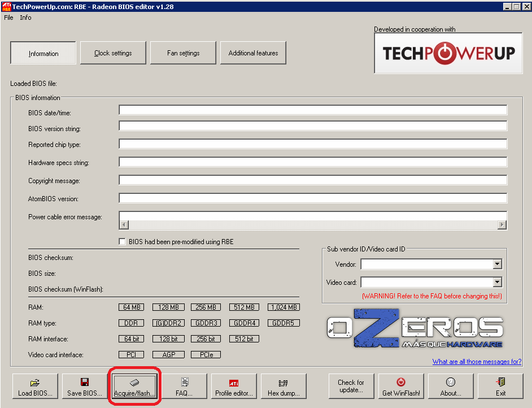Click the 64 bit RAM interface indicator
The height and width of the screenshot is (408, 532).
pyautogui.click(x=131, y=338)
